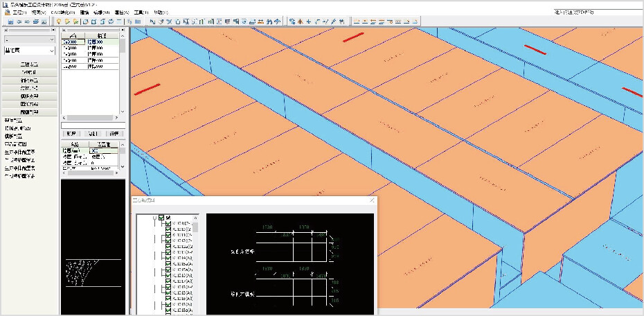This screenshot has height=316, width=644.
Task: Collapse the root node of the tree dialog
Action: pos(154,217)
